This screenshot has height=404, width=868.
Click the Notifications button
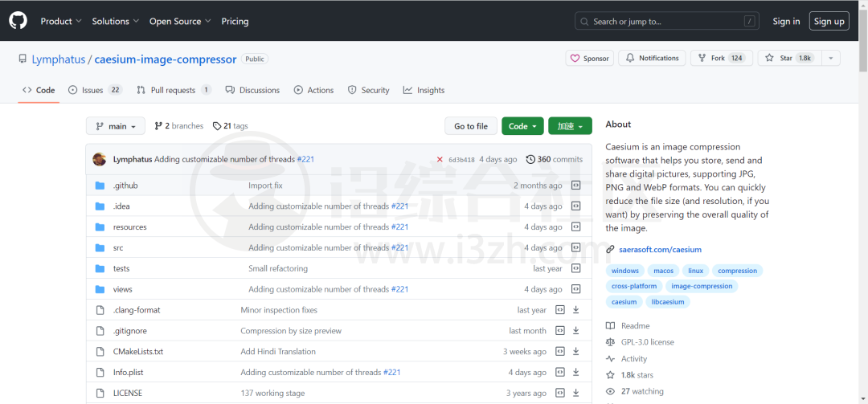click(652, 58)
